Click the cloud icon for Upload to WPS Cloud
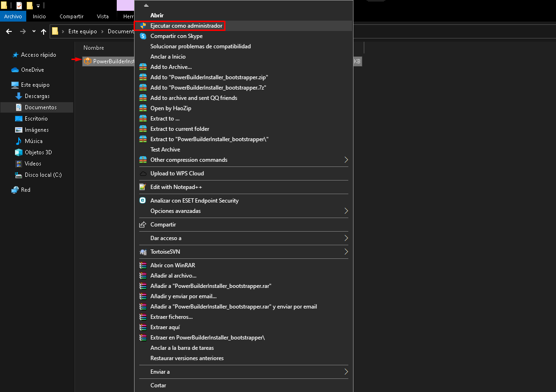The image size is (556, 392). tap(143, 173)
